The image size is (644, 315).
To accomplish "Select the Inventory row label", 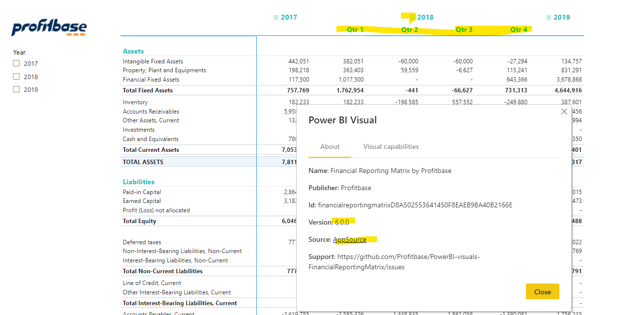I will 135,102.
